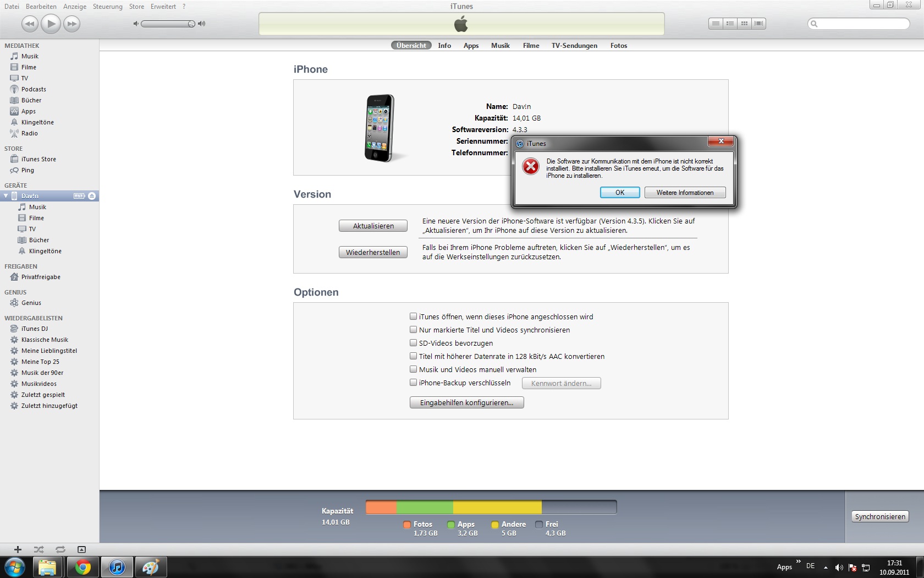Toggle "SD-Videos bevorzugen" checkbox
The width and height of the screenshot is (924, 578).
[413, 343]
